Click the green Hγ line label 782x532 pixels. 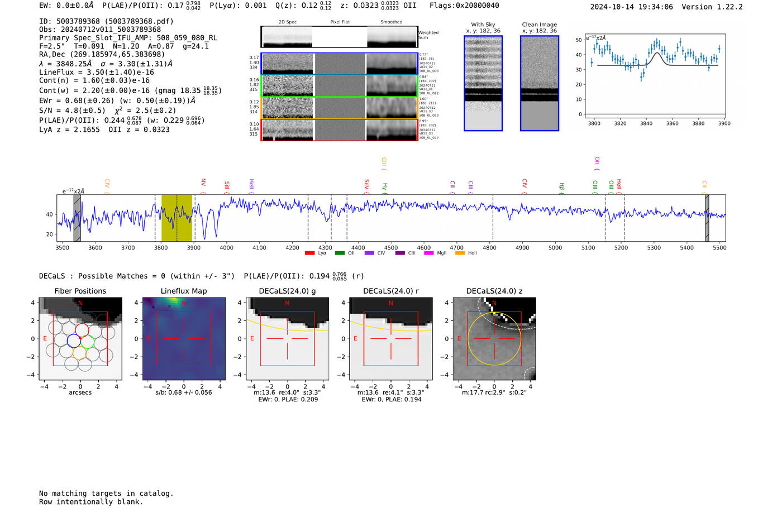tap(384, 188)
